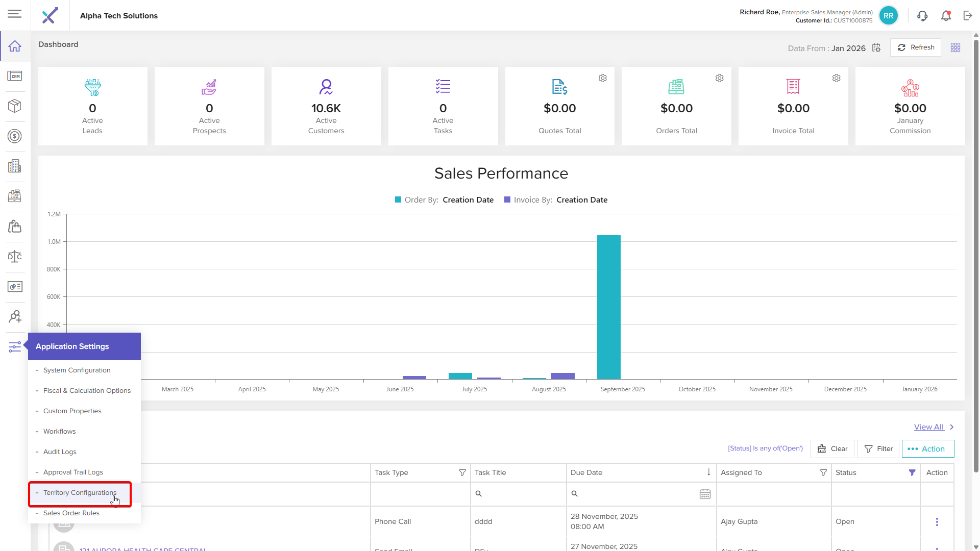Click the logout icon

pyautogui.click(x=968, y=16)
